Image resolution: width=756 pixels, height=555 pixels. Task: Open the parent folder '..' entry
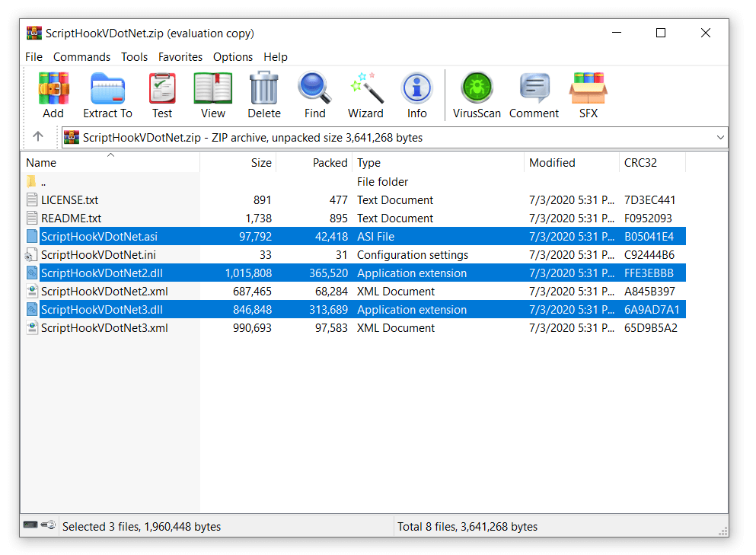pos(43,182)
